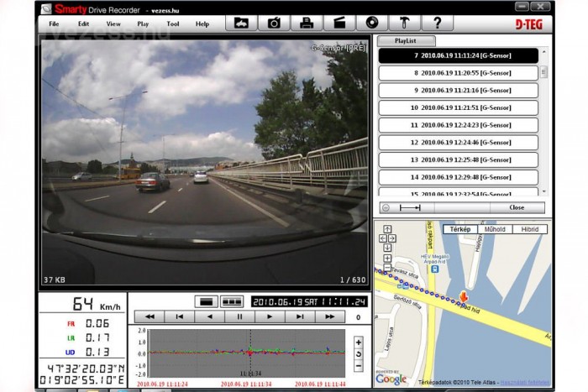Click the clapperboard video icon
588x392 pixels.
339,24
